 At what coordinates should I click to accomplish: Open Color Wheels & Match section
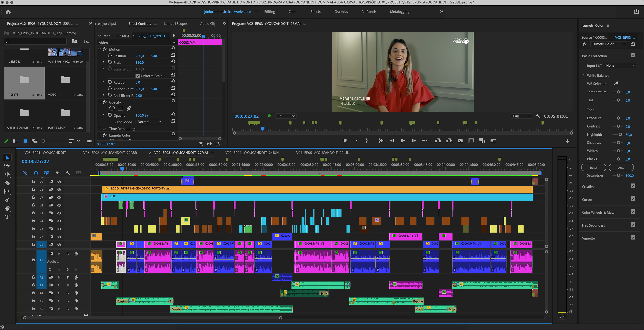point(599,212)
